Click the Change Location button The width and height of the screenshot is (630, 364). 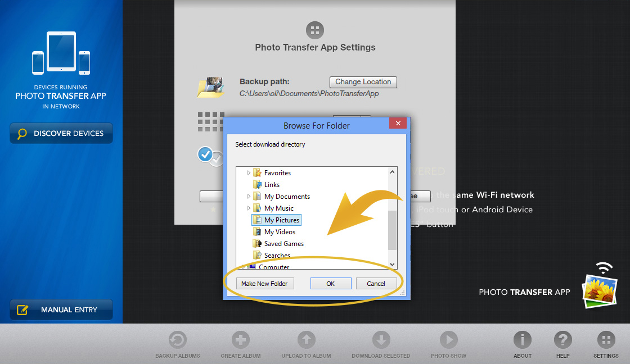(363, 82)
